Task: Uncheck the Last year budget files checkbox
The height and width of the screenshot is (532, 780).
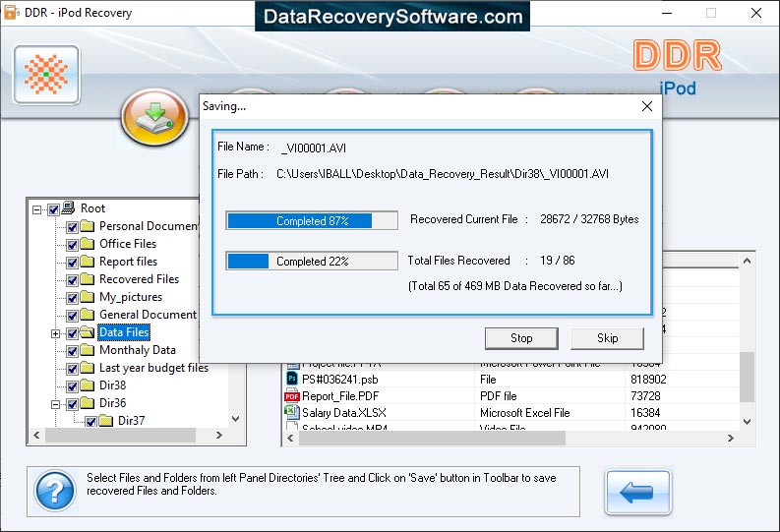Action: [x=72, y=369]
